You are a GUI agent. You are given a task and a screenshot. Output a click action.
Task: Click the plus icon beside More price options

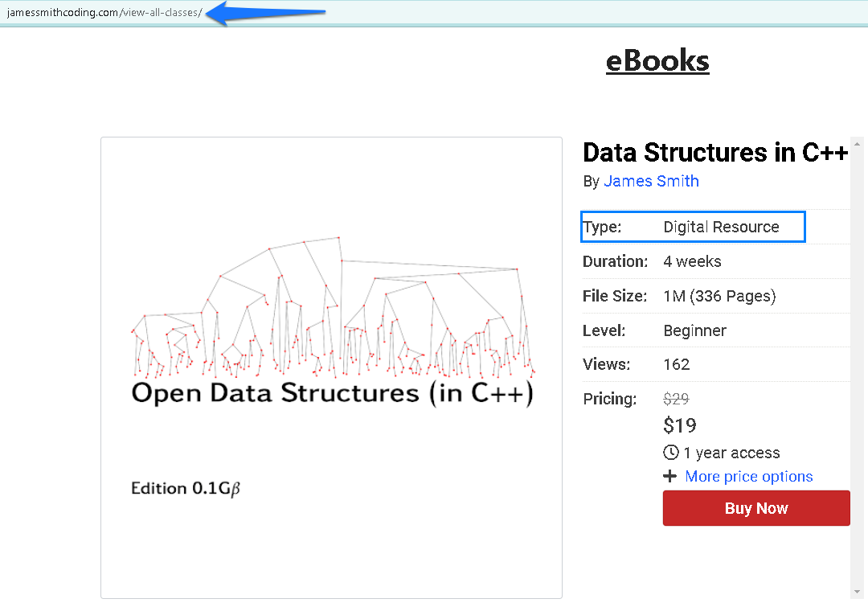(669, 476)
